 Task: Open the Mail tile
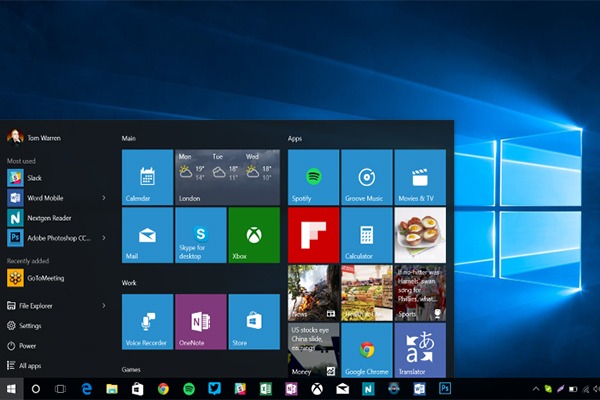click(147, 235)
